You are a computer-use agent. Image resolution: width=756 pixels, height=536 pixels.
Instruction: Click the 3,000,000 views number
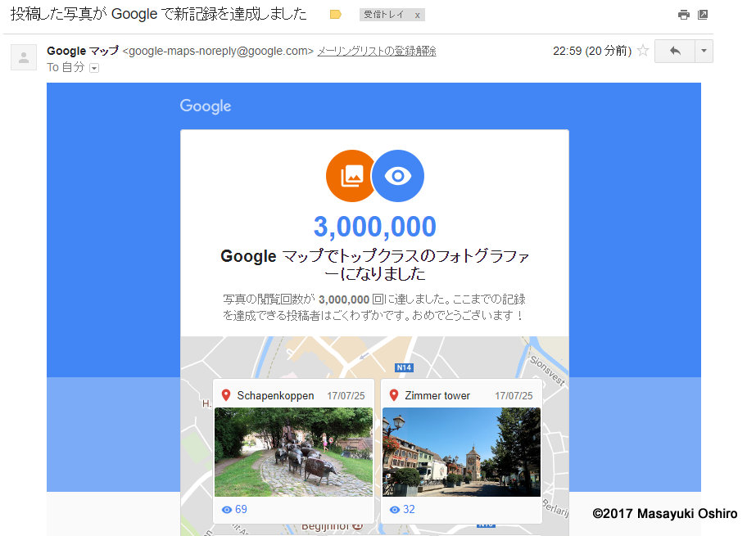pyautogui.click(x=375, y=227)
